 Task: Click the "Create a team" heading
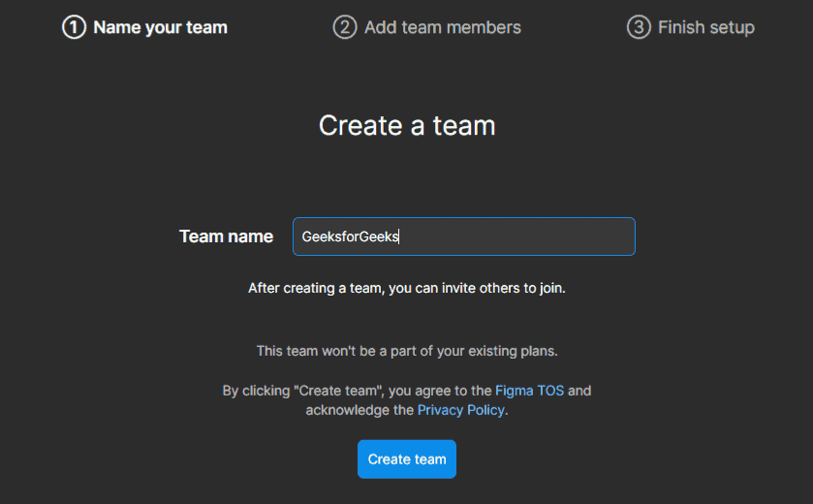pyautogui.click(x=407, y=125)
